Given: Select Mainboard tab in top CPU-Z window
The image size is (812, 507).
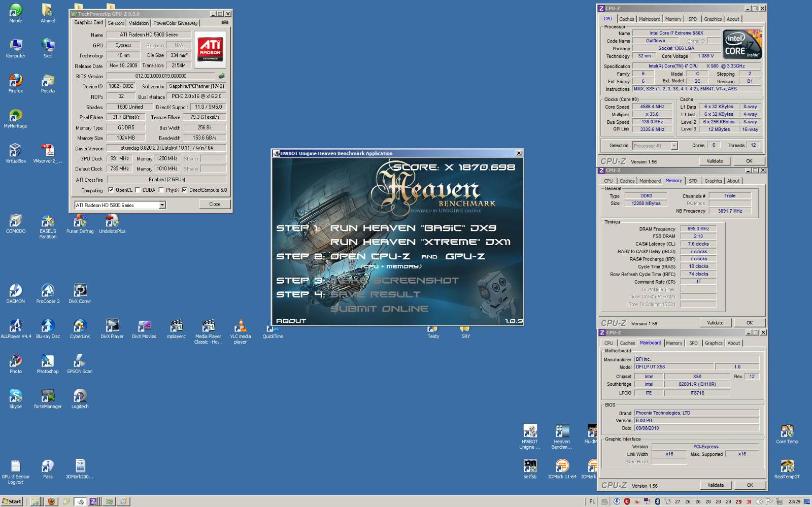Looking at the screenshot, I should (650, 19).
